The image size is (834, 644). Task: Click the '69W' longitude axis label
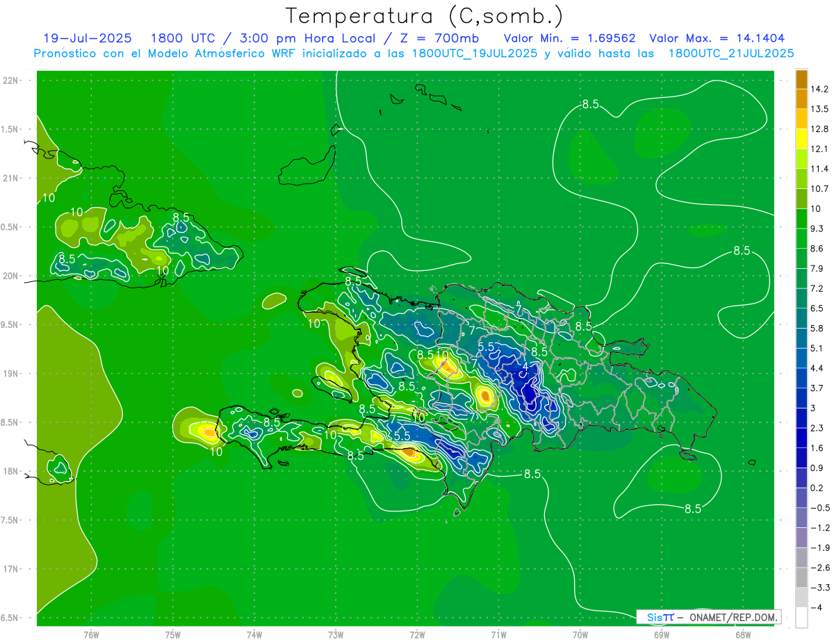(661, 634)
